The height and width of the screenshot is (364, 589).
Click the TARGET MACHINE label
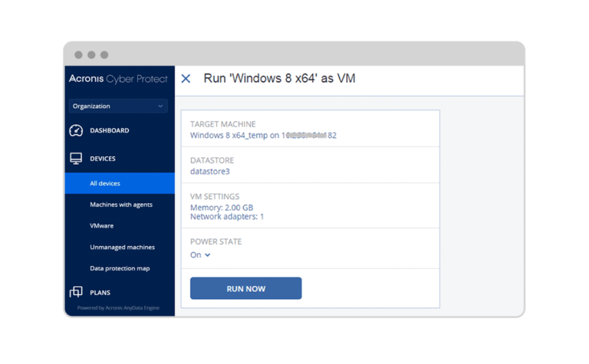coord(222,124)
